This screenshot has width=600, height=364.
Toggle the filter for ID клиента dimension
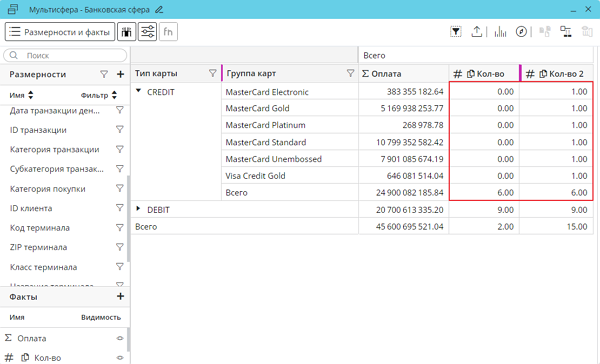(120, 208)
